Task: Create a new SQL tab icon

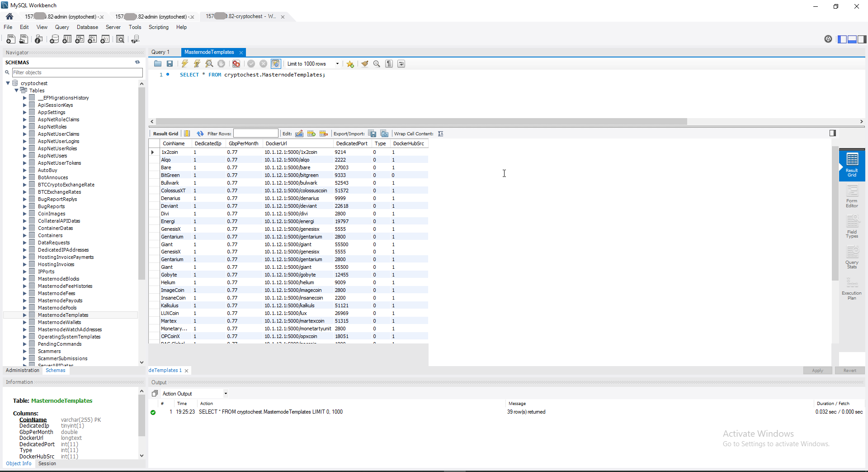Action: pos(11,39)
